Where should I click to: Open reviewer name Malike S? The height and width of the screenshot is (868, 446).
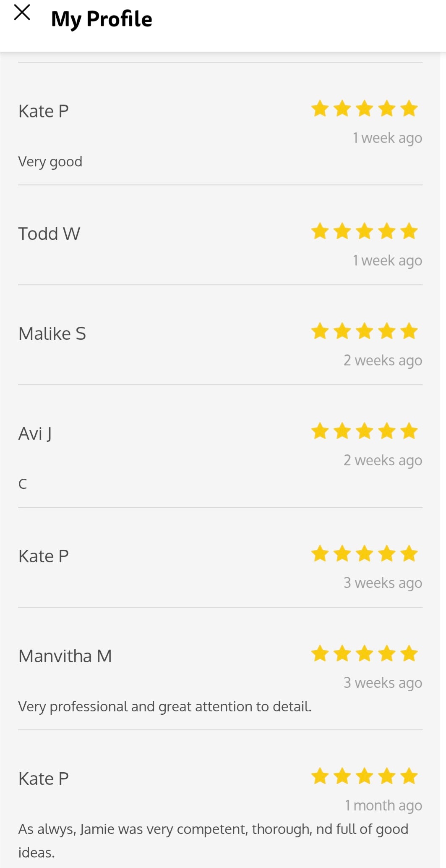pyautogui.click(x=52, y=334)
